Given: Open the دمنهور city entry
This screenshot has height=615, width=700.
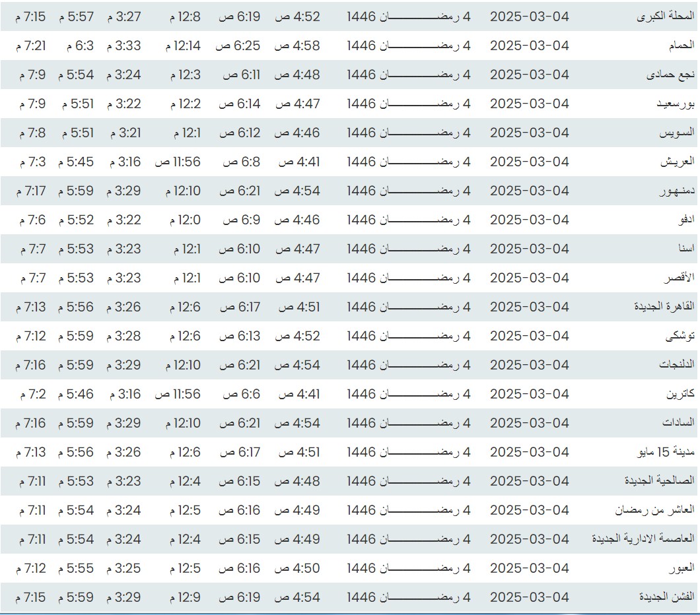Looking at the screenshot, I should [677, 191].
